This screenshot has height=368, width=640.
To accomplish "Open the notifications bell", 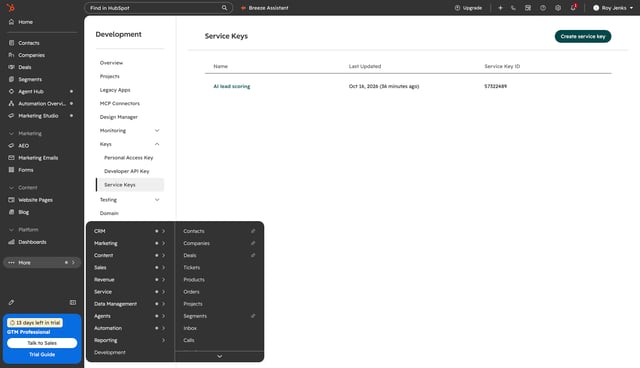I will [573, 7].
